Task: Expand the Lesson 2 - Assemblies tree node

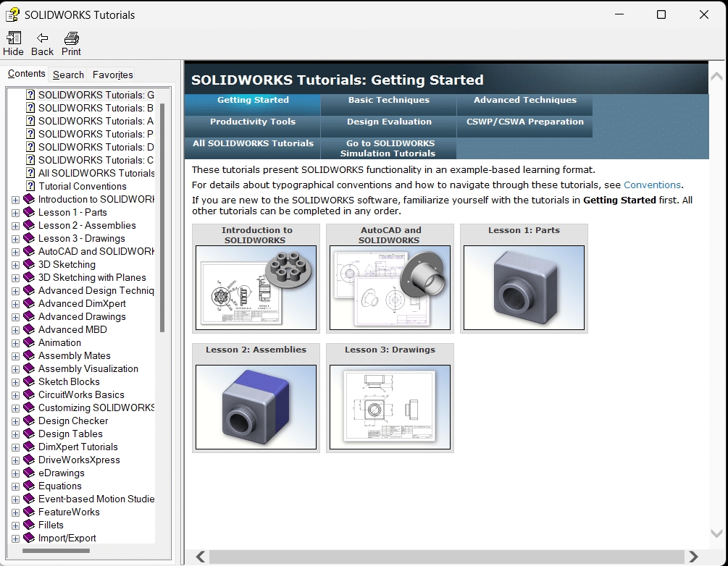Action: 15,225
